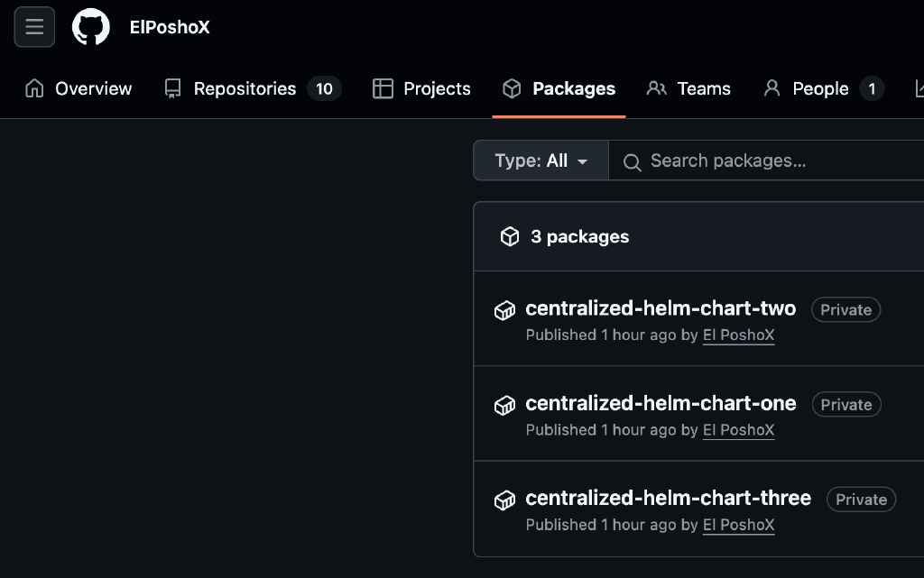This screenshot has width=924, height=578.
Task: Select the centralized-helm-chart-three package icon
Action: pyautogui.click(x=504, y=499)
